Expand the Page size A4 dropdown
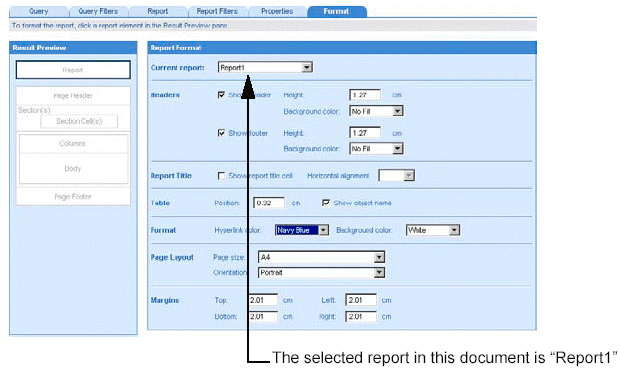This screenshot has width=620, height=369. [x=321, y=257]
